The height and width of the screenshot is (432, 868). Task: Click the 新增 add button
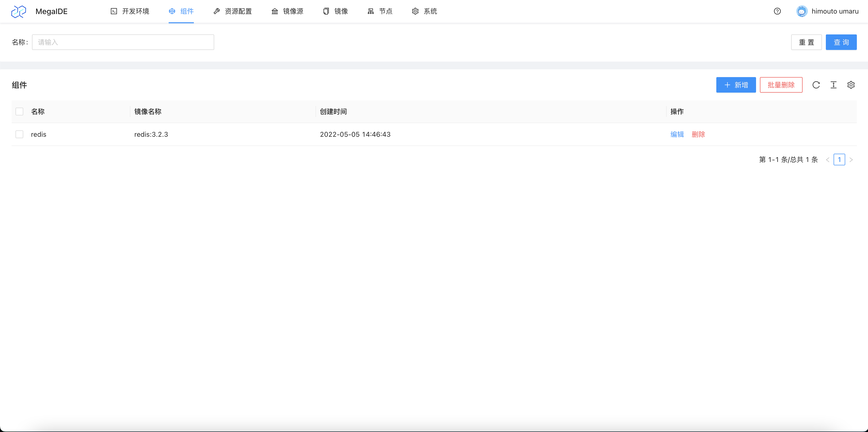[x=736, y=85]
